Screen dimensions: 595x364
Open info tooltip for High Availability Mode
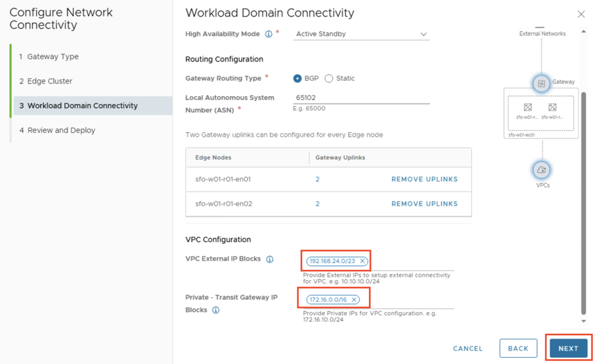coord(268,34)
